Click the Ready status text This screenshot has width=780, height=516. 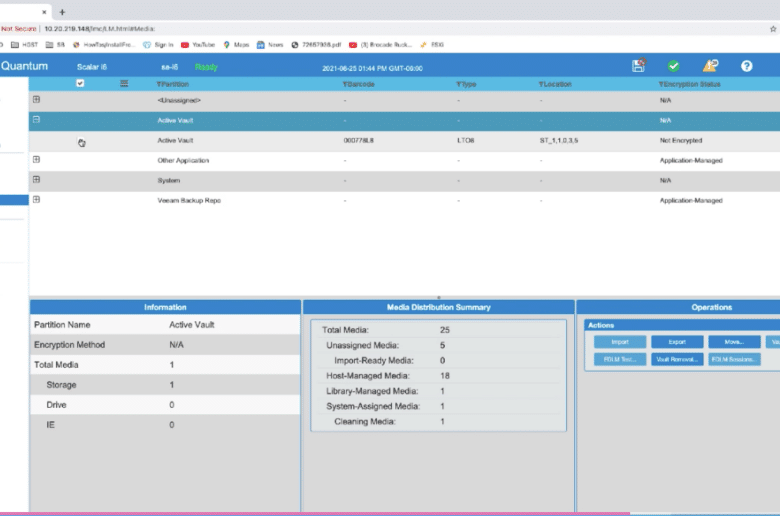[206, 67]
